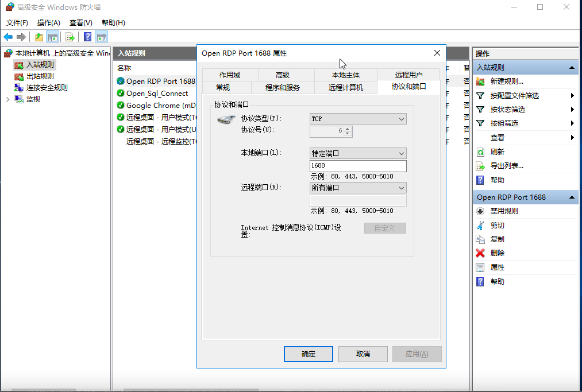Switch to the 高级 tab
This screenshot has height=392, width=582.
coord(283,75)
